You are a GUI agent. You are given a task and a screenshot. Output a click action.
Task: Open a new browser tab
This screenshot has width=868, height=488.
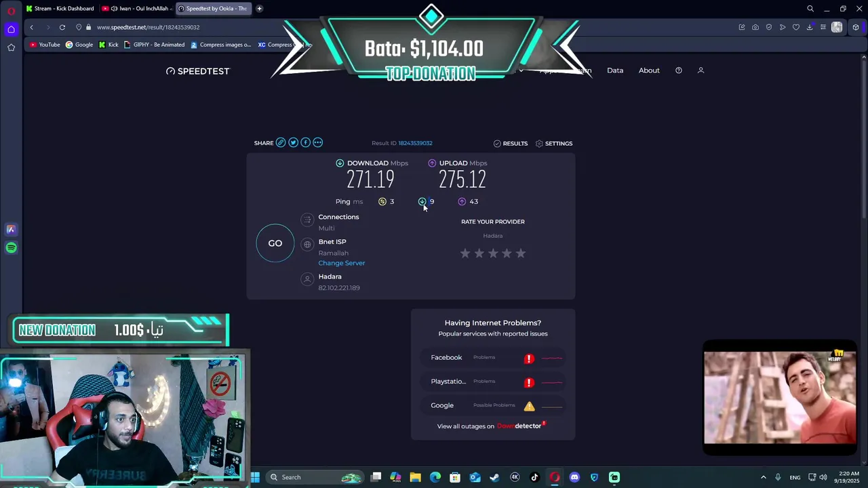point(259,9)
